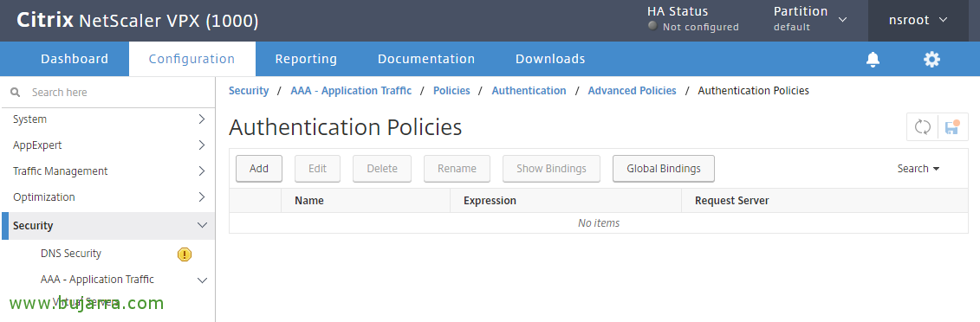980x322 pixels.
Task: Open the Partition dropdown
Action: click(x=811, y=19)
